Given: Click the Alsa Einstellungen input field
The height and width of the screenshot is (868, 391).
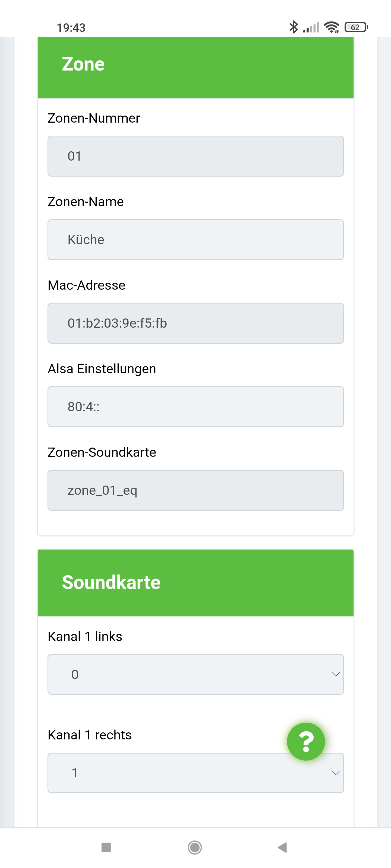Looking at the screenshot, I should [195, 407].
